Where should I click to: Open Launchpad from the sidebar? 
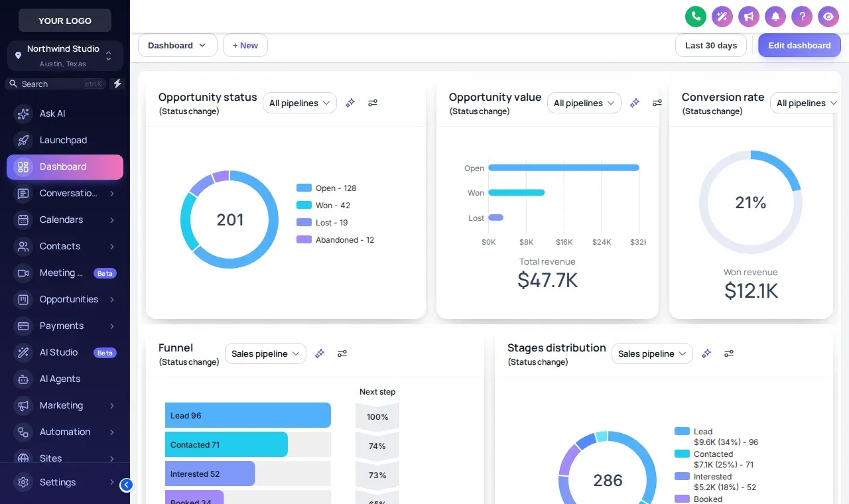pyautogui.click(x=65, y=140)
